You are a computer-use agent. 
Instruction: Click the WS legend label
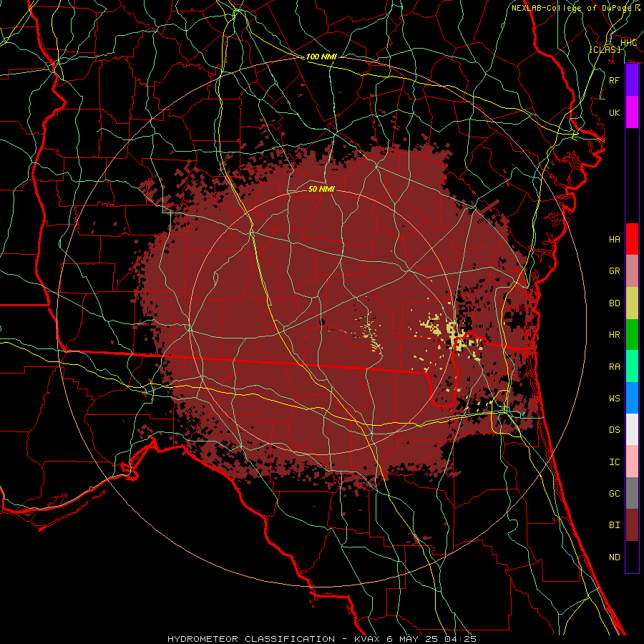point(615,398)
